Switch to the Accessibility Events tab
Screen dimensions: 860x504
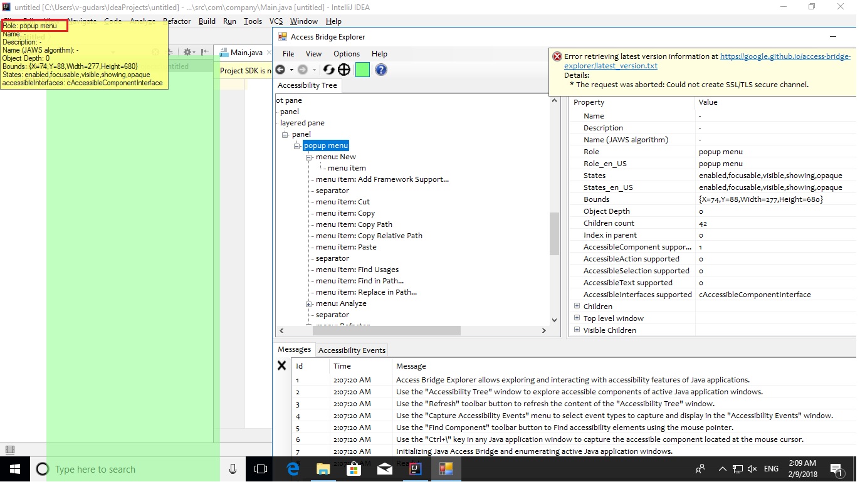click(x=352, y=350)
